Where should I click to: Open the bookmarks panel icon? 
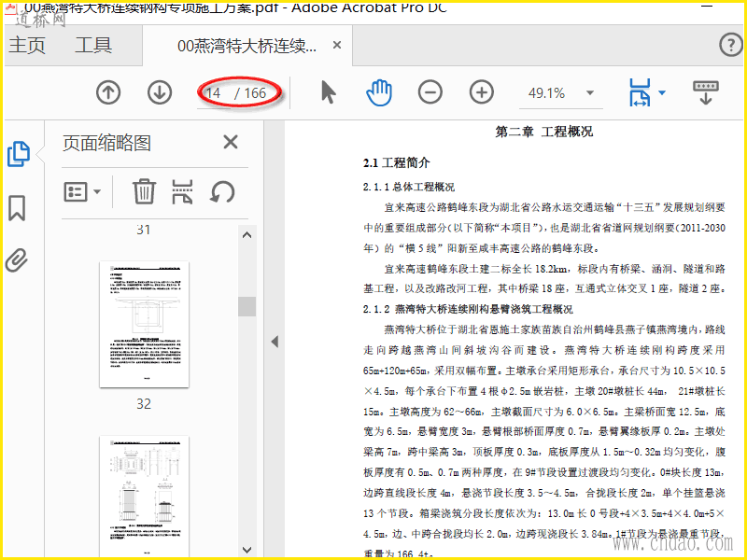pyautogui.click(x=17, y=208)
